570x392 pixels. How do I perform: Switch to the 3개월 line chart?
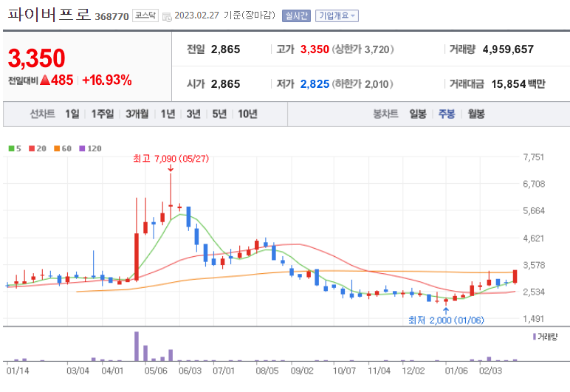137,114
